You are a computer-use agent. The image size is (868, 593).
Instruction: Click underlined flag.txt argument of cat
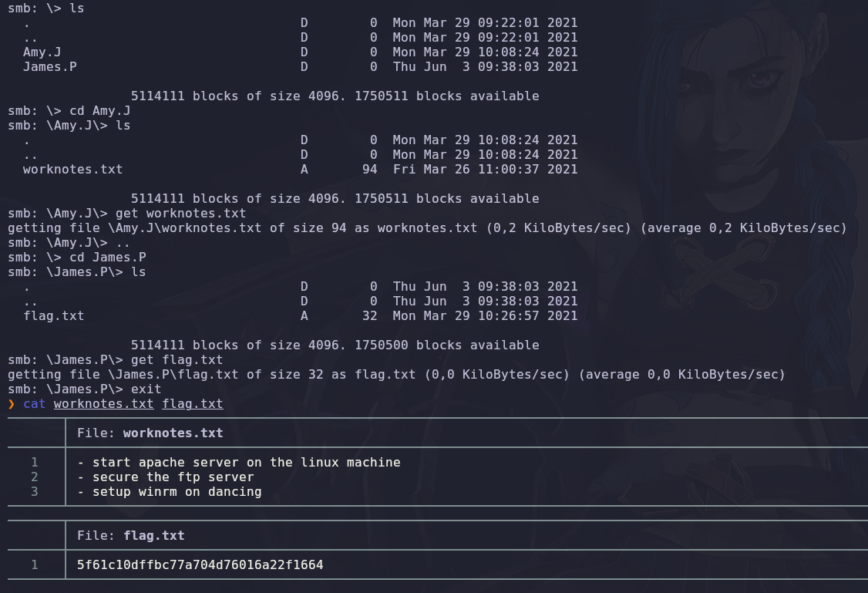point(192,403)
